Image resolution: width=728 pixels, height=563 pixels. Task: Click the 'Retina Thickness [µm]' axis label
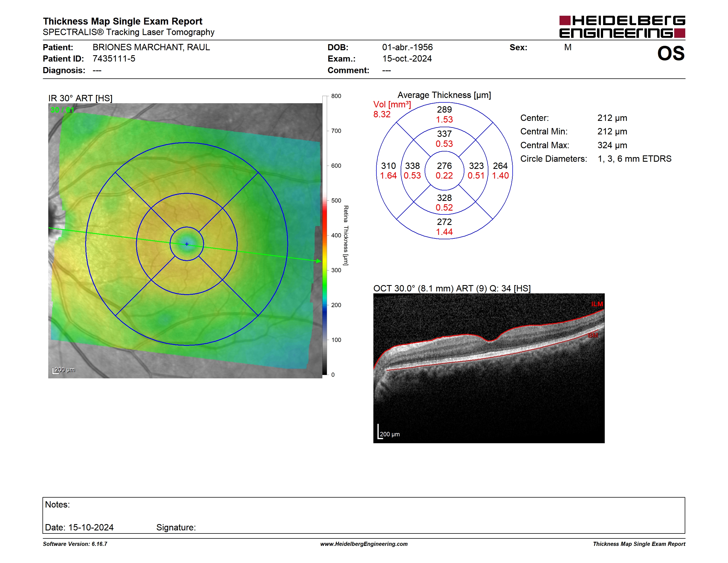coord(346,235)
